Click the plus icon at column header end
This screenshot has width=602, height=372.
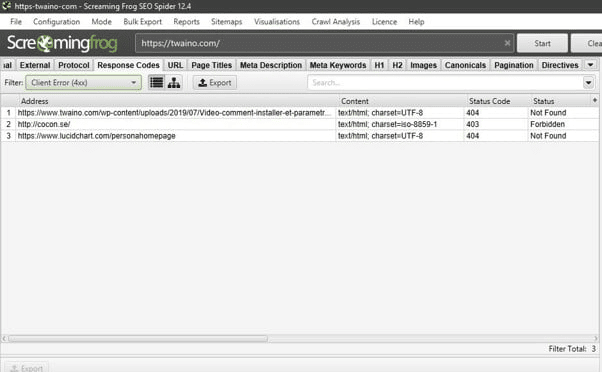click(x=595, y=101)
